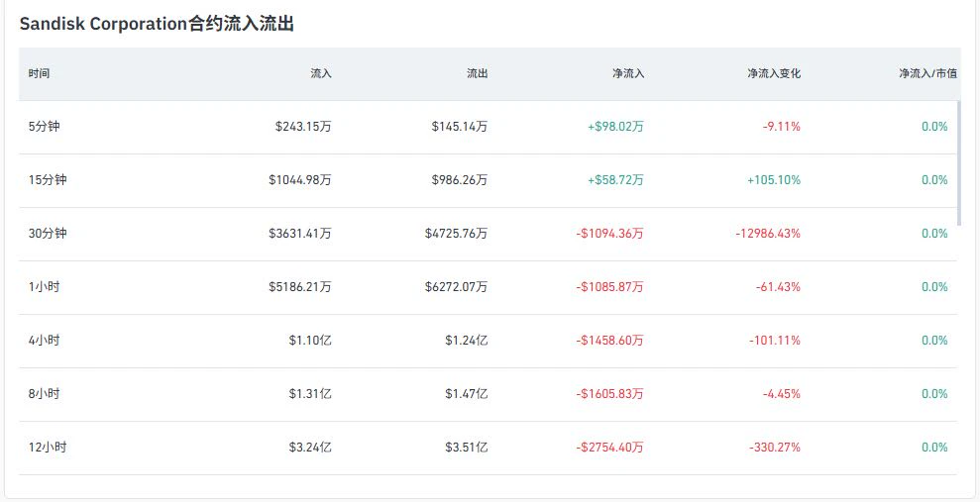Click the 净流入变化 column header
980x502 pixels.
774,73
